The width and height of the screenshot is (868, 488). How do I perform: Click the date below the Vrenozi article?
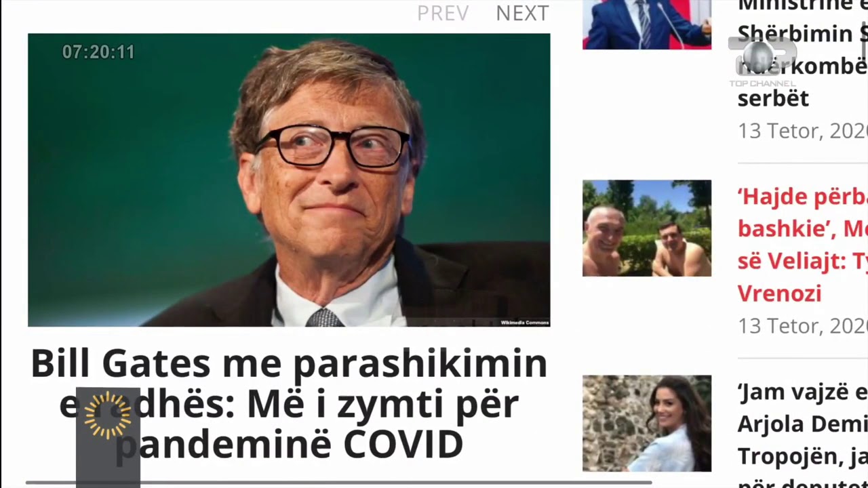tap(803, 326)
